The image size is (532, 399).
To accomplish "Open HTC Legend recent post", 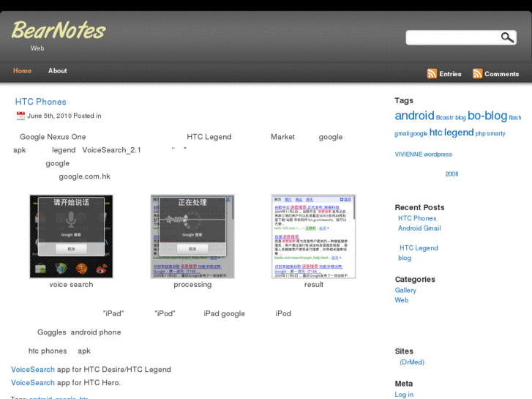I will tap(419, 248).
